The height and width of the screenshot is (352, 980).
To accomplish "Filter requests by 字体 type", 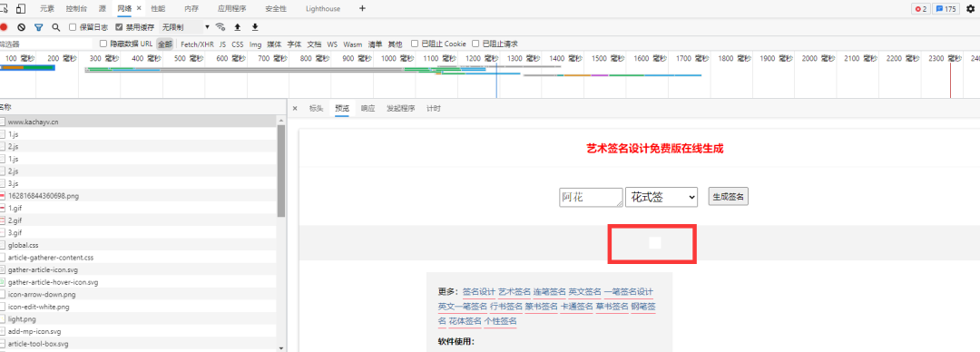I will click(294, 44).
